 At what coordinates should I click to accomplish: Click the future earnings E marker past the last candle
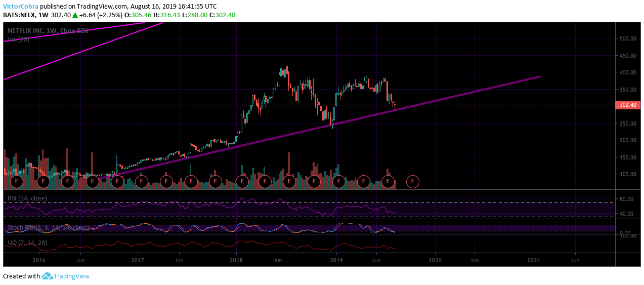tap(413, 181)
